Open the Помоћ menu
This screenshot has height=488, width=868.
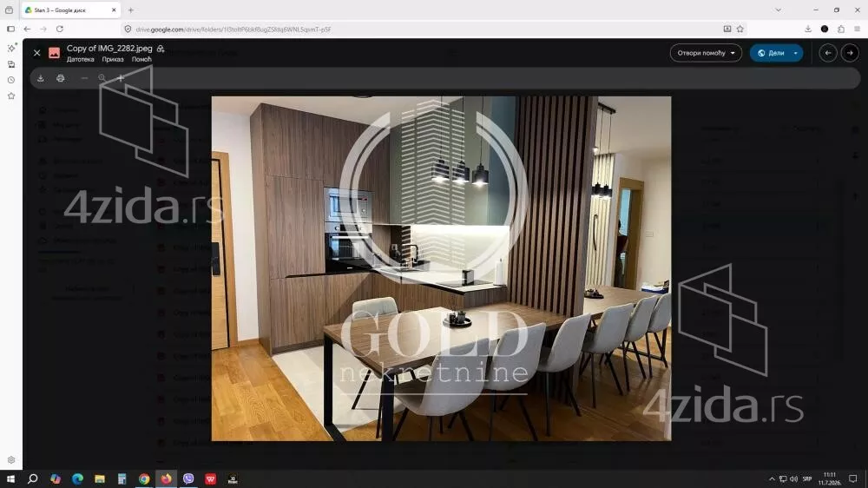click(x=141, y=59)
